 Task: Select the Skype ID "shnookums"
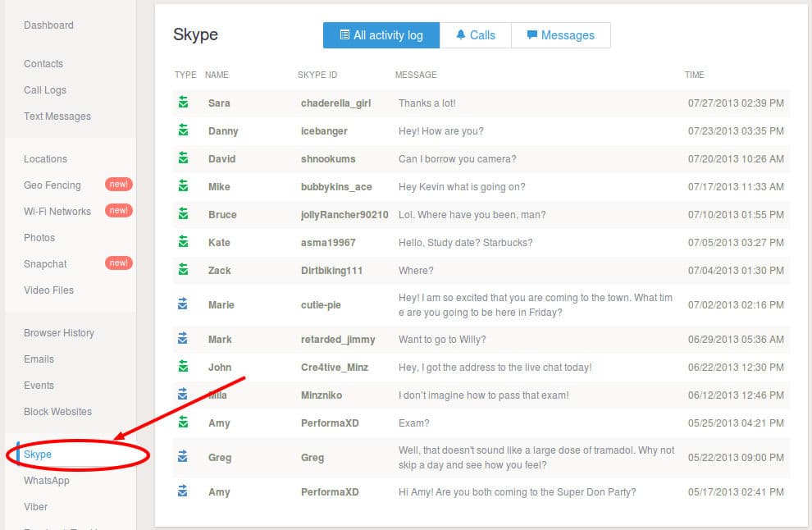328,159
